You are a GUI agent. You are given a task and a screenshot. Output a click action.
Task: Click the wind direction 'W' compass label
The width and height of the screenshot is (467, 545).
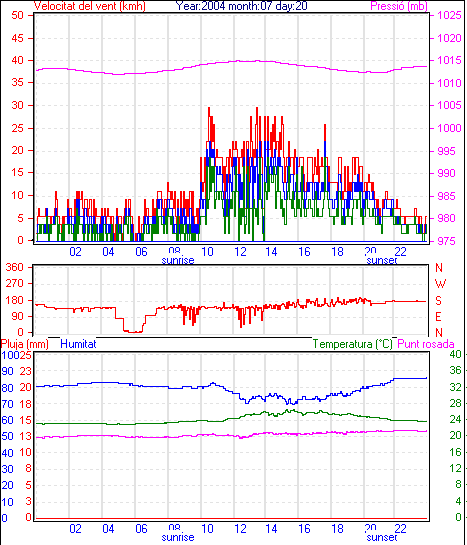[440, 284]
